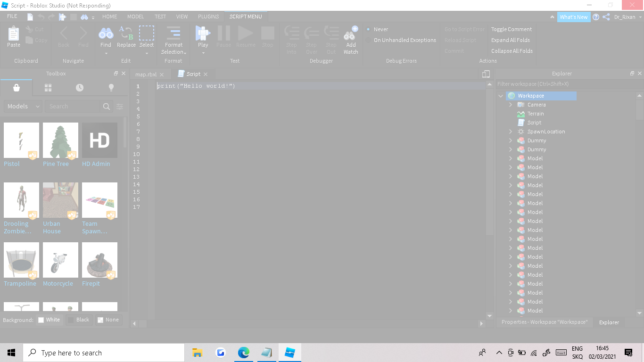Click the Step Into debugger icon
Viewport: 644px width, 362px height.
[292, 33]
